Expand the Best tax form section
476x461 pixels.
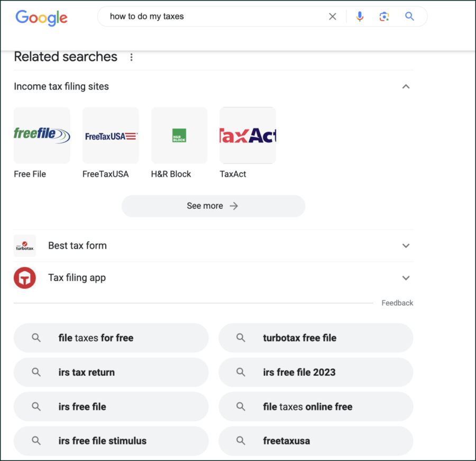click(x=406, y=246)
